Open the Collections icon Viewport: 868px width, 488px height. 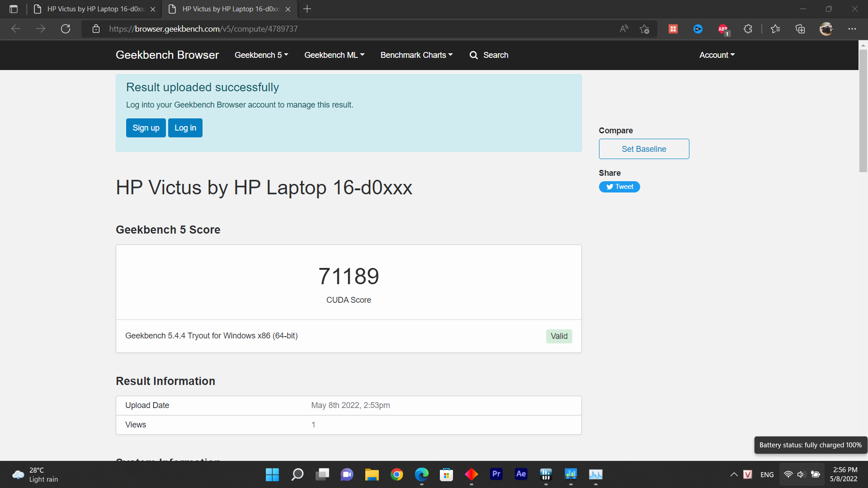(x=800, y=29)
